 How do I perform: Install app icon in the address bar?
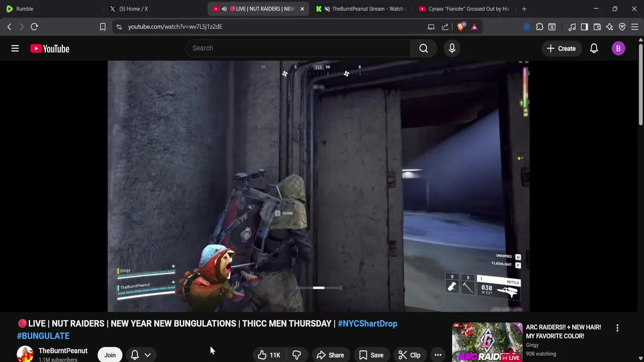click(x=431, y=27)
